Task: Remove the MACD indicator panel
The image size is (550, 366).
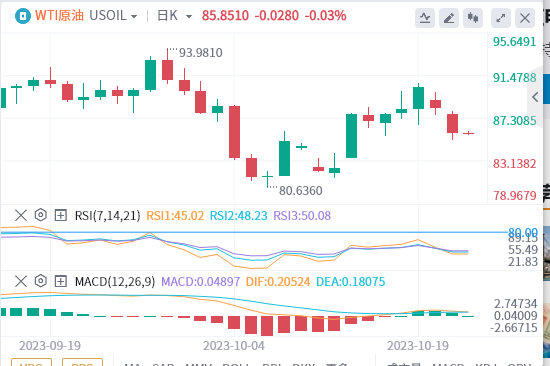Action: point(21,281)
